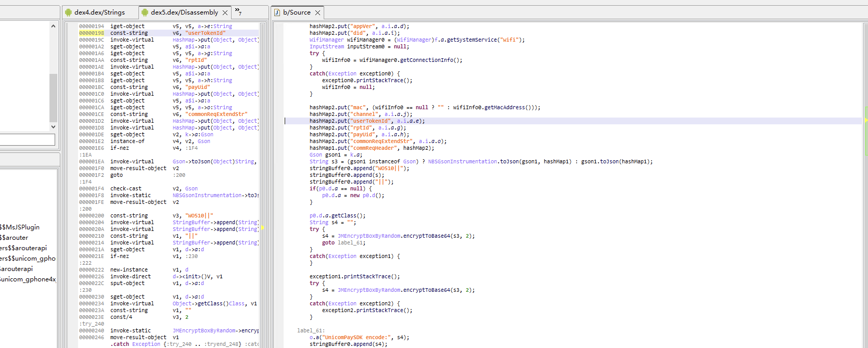Image resolution: width=868 pixels, height=348 pixels.
Task: Select the ers$$unicom_gpho tree entry
Action: [x=28, y=259]
